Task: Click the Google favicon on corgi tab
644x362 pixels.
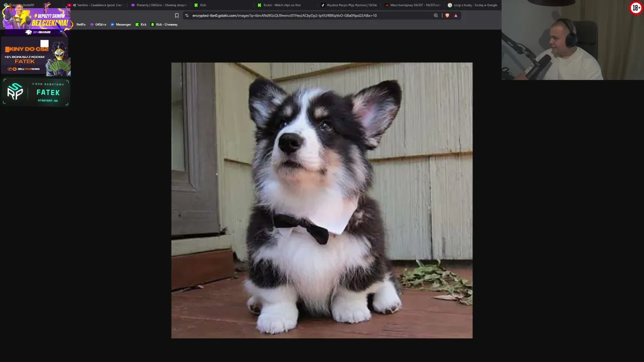Action: [450, 5]
